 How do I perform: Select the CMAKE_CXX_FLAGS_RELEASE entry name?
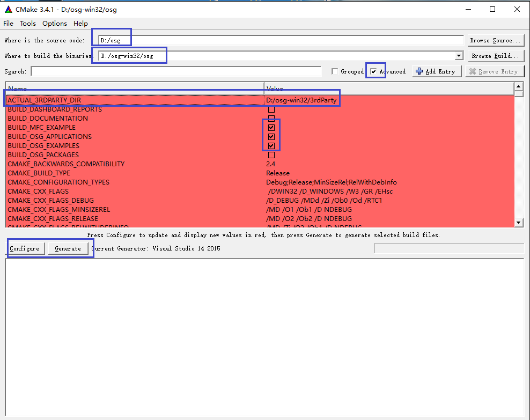pos(53,219)
